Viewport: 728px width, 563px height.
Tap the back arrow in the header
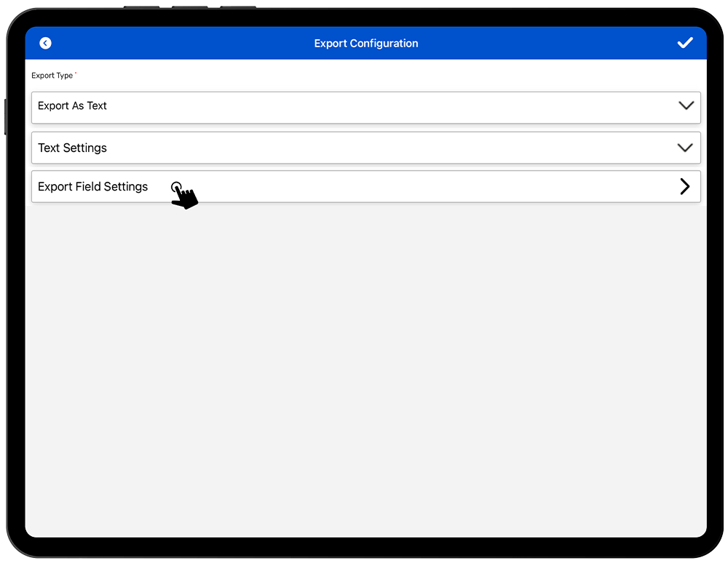[45, 44]
